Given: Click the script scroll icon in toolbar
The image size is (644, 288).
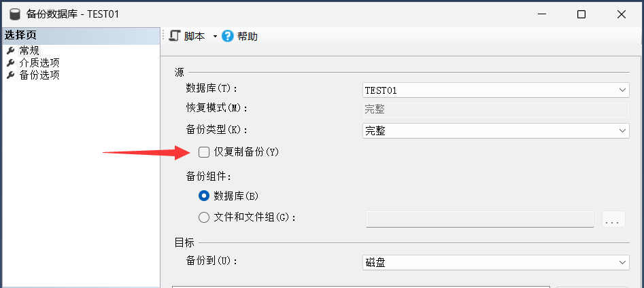Looking at the screenshot, I should pyautogui.click(x=175, y=36).
